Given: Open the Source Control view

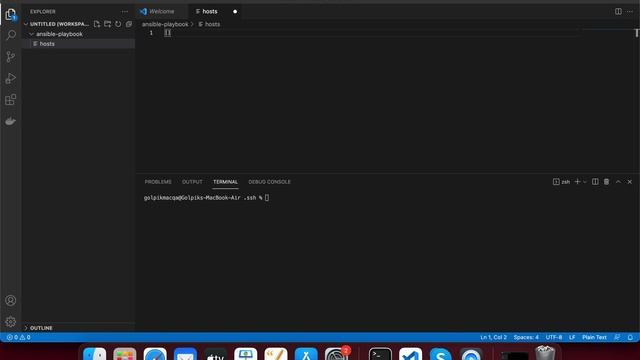Looking at the screenshot, I should 11,57.
